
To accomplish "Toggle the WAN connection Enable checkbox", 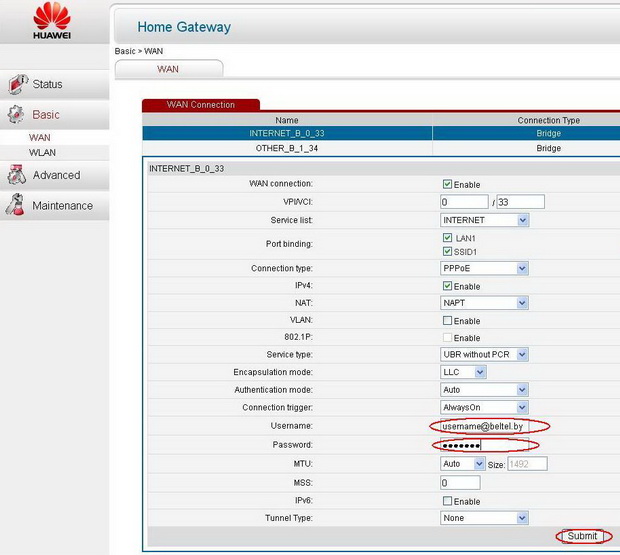I will coord(447,185).
